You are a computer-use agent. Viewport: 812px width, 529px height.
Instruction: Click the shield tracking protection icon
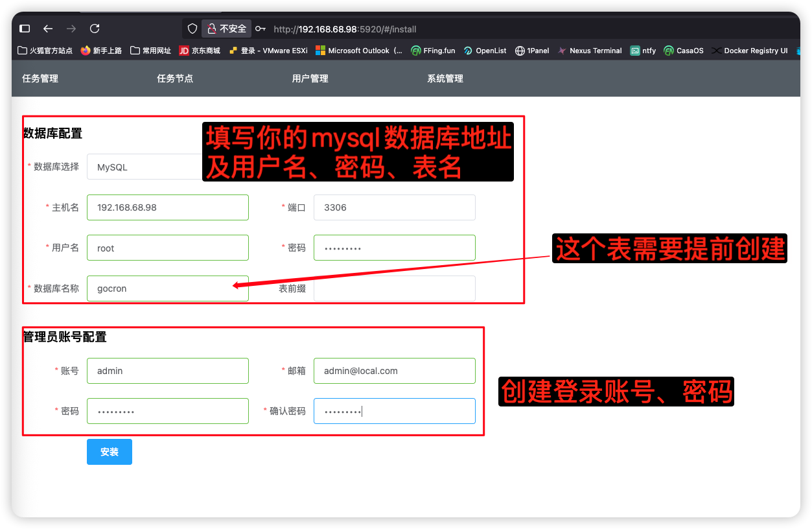pyautogui.click(x=192, y=29)
